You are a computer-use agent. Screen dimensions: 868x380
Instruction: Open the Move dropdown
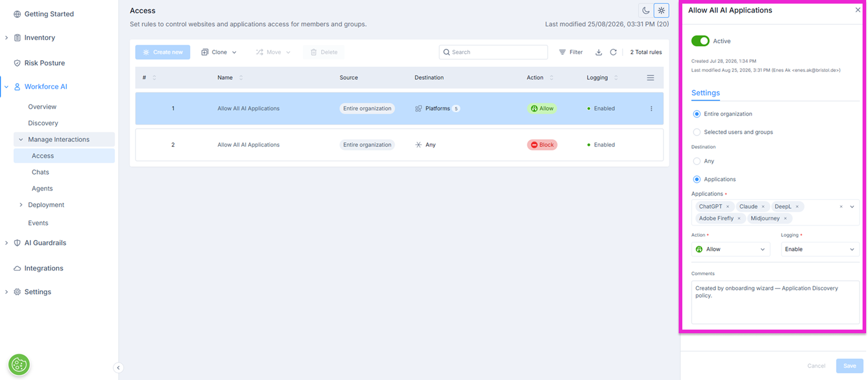click(x=273, y=52)
